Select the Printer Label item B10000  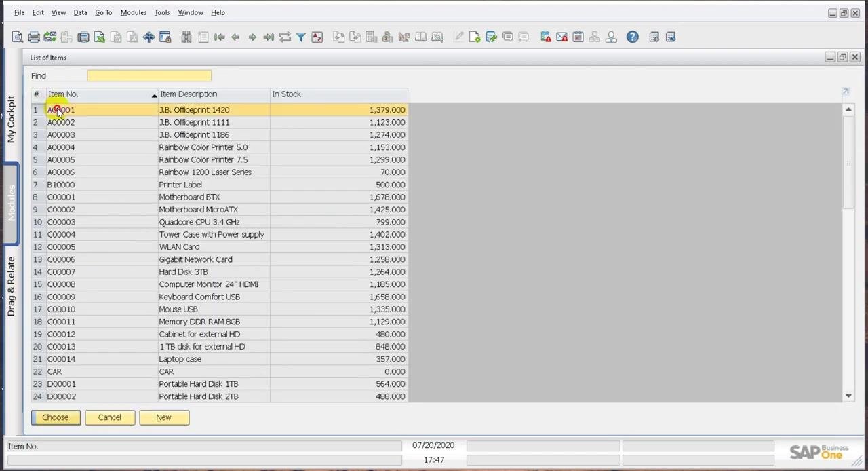[219, 185]
